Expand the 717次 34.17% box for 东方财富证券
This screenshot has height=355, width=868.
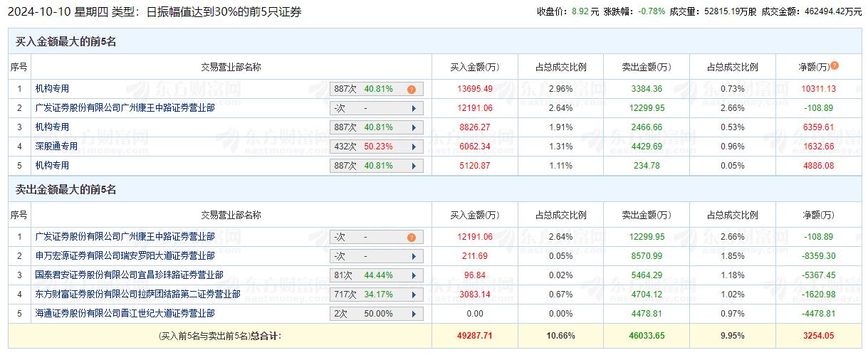(376, 295)
